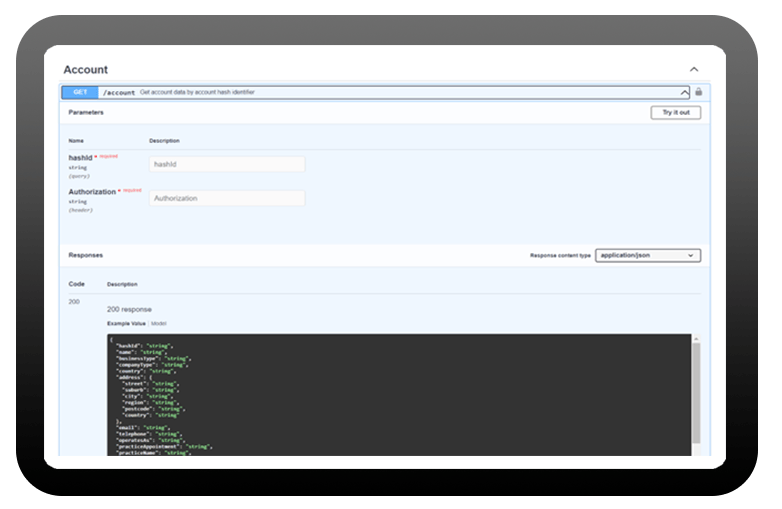
Task: Click the JSON example scrollbar thumb
Action: click(696, 390)
